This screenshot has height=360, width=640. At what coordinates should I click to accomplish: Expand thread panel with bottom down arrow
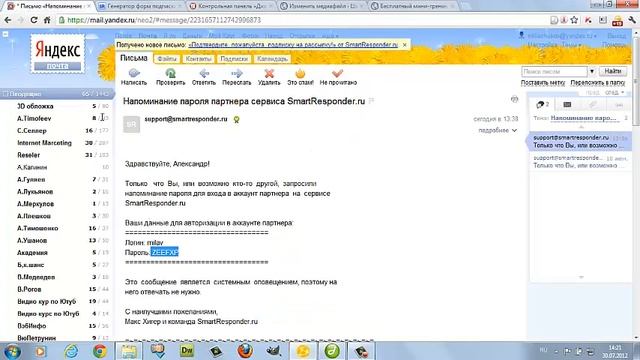(581, 277)
